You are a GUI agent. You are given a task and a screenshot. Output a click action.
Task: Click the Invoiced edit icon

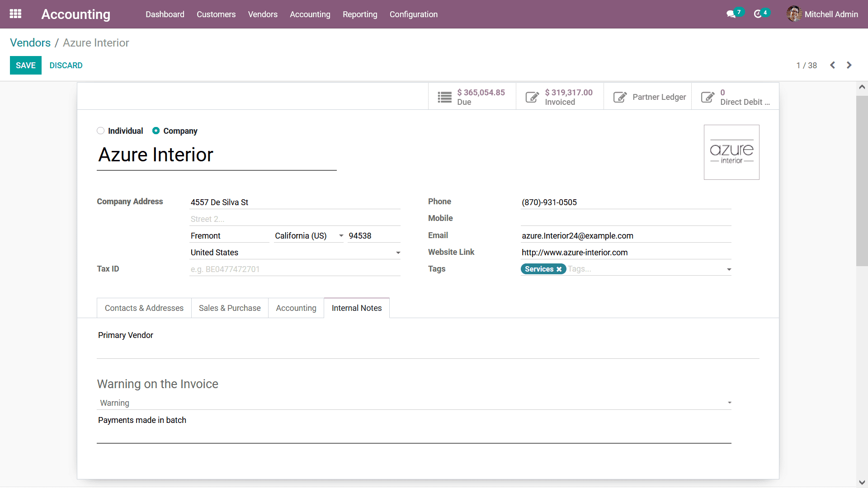tap(532, 97)
